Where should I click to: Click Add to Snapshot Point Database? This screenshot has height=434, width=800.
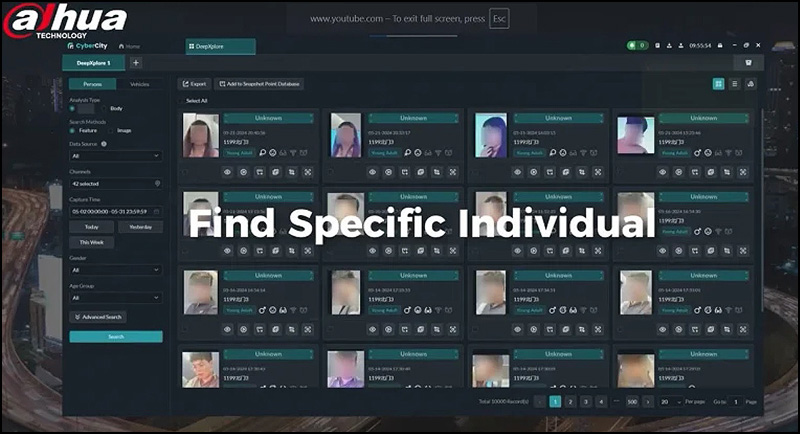tap(259, 84)
